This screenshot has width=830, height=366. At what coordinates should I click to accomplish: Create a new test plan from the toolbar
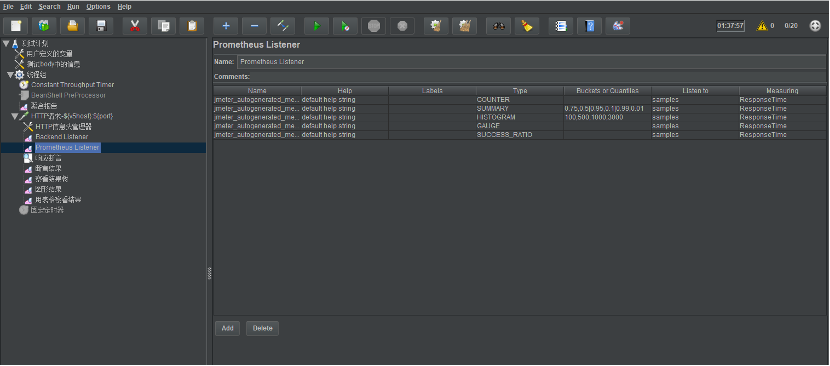click(x=16, y=26)
